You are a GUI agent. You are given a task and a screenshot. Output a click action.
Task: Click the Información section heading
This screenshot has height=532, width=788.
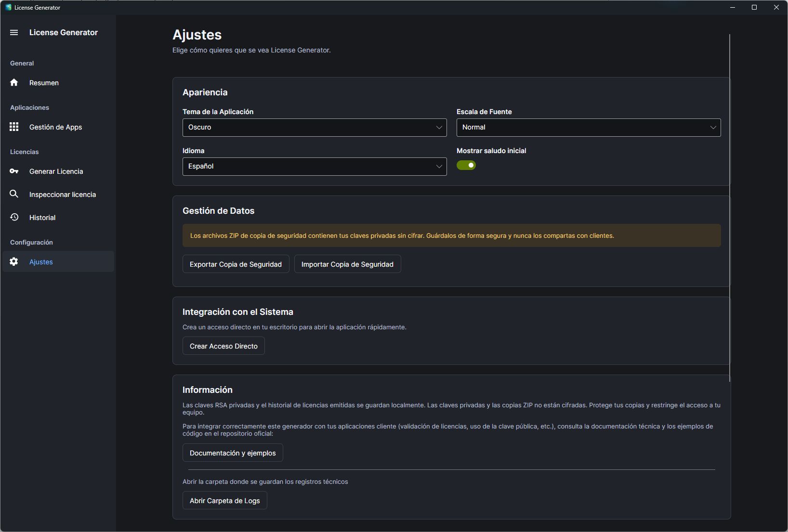(207, 390)
